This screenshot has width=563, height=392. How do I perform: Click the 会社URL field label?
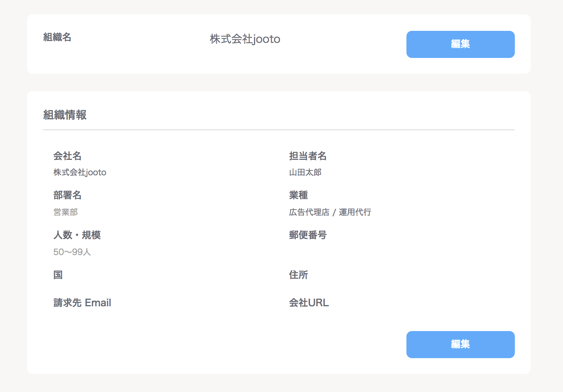click(309, 302)
